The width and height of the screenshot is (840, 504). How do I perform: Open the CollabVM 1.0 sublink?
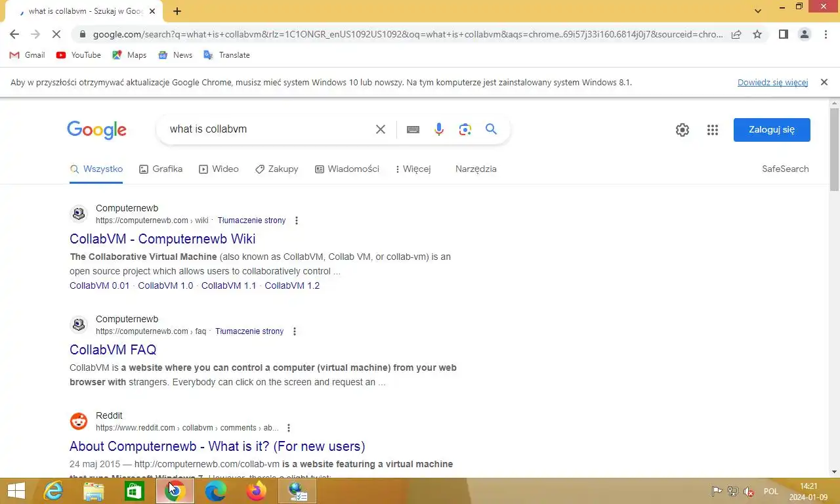pos(165,285)
